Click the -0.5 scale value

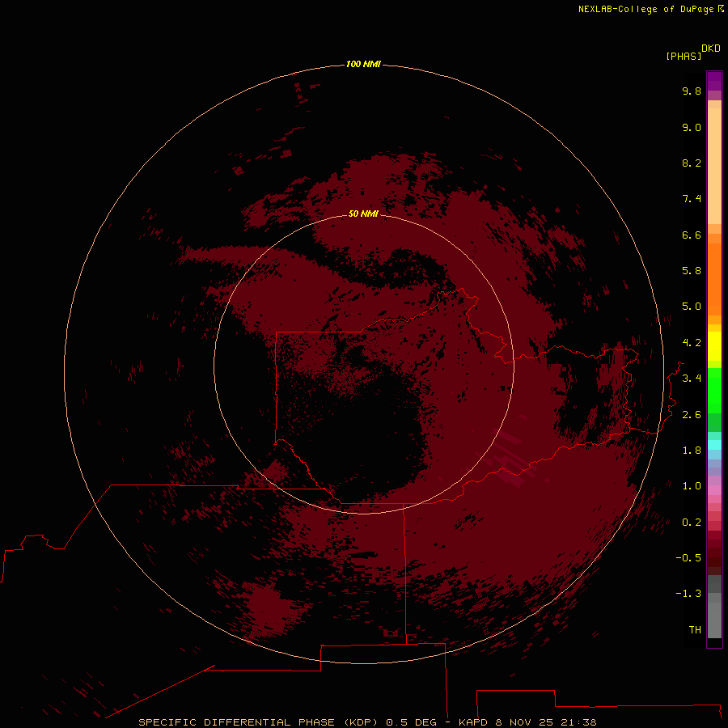pyautogui.click(x=688, y=558)
